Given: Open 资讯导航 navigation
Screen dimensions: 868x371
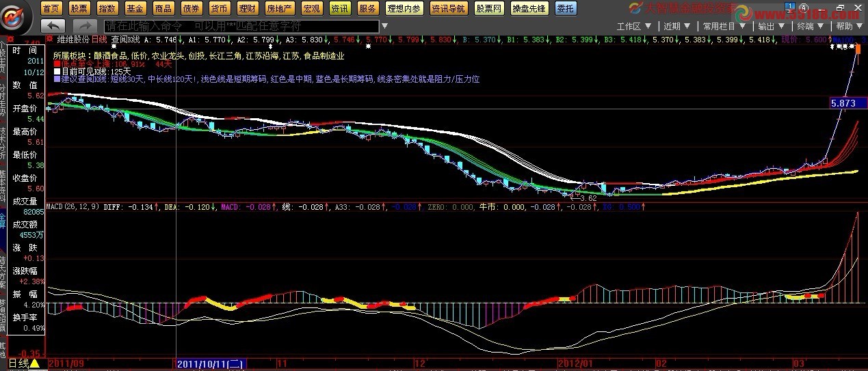Looking at the screenshot, I should [449, 8].
